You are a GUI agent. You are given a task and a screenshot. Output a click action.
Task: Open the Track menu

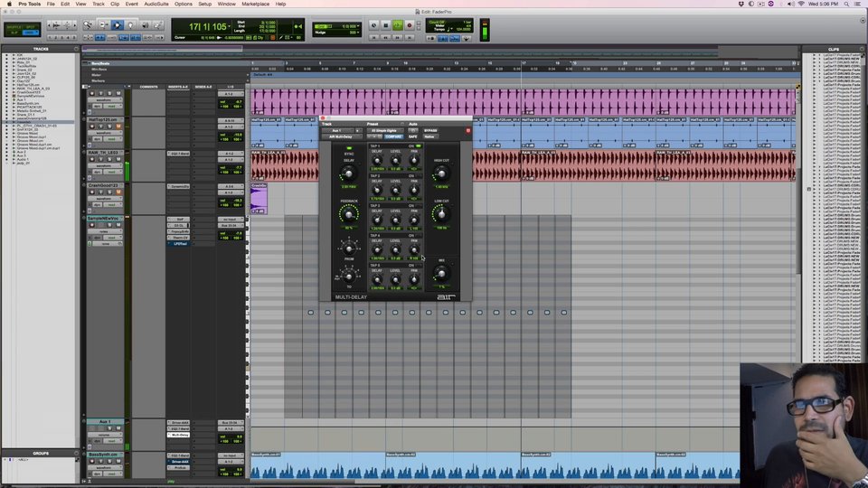pos(99,4)
